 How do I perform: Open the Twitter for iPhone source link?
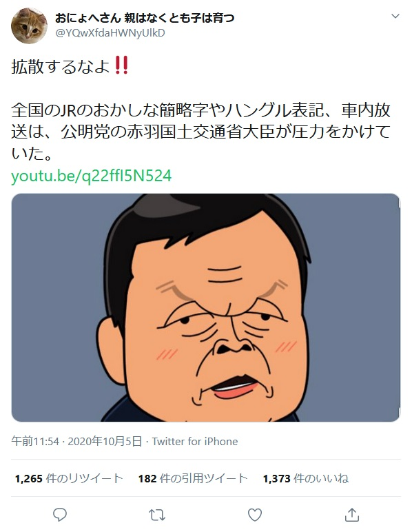(195, 442)
